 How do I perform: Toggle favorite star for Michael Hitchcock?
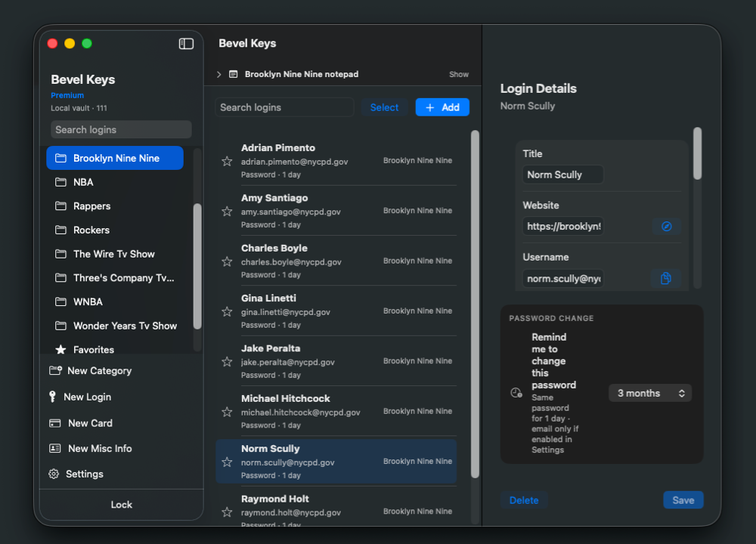pyautogui.click(x=227, y=412)
